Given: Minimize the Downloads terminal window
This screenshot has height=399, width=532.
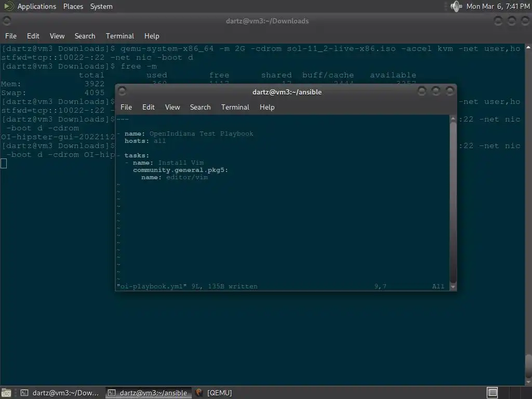Looking at the screenshot, I should point(498,21).
